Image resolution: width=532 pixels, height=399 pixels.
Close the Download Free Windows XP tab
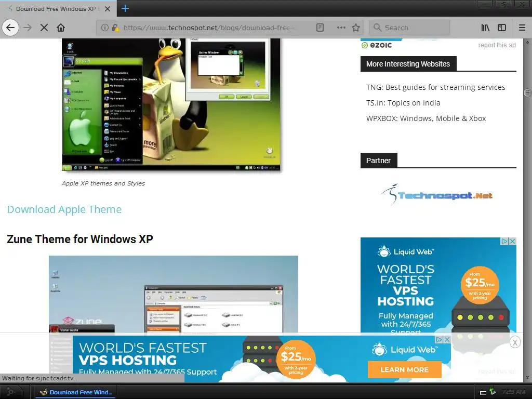(x=107, y=9)
